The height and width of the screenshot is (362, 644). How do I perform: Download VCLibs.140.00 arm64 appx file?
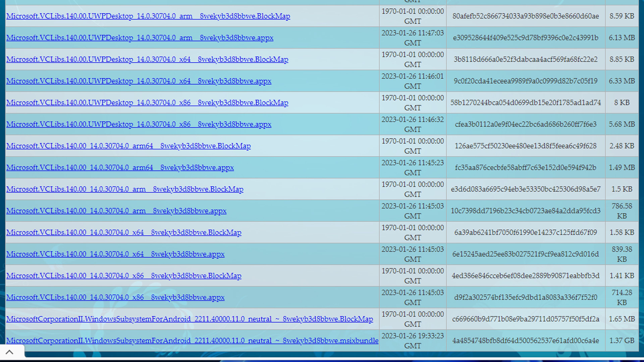point(120,168)
